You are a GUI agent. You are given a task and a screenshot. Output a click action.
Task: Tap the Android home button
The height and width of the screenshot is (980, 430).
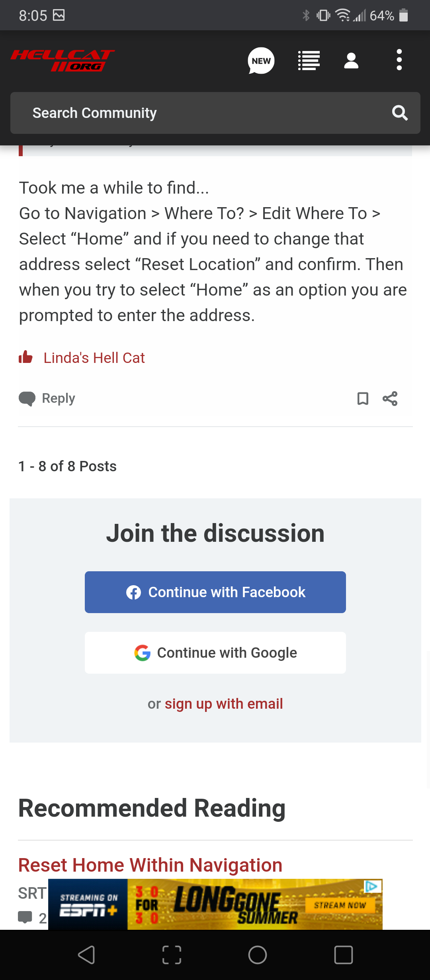[258, 955]
